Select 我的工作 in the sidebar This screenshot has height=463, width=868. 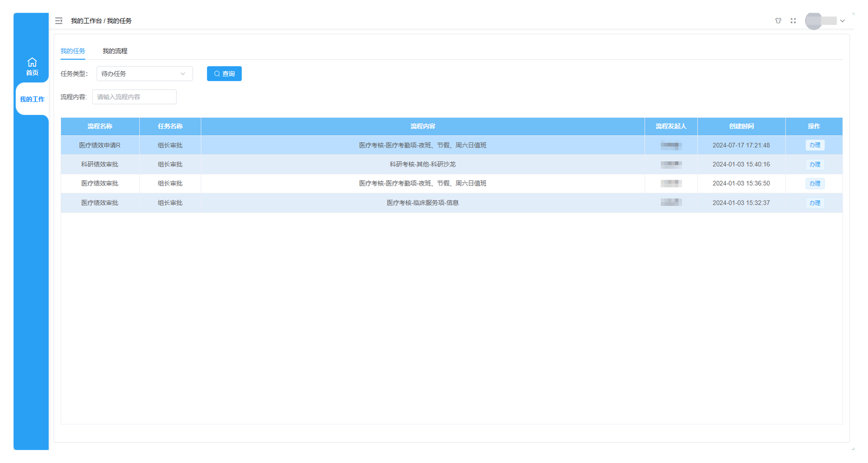point(32,99)
